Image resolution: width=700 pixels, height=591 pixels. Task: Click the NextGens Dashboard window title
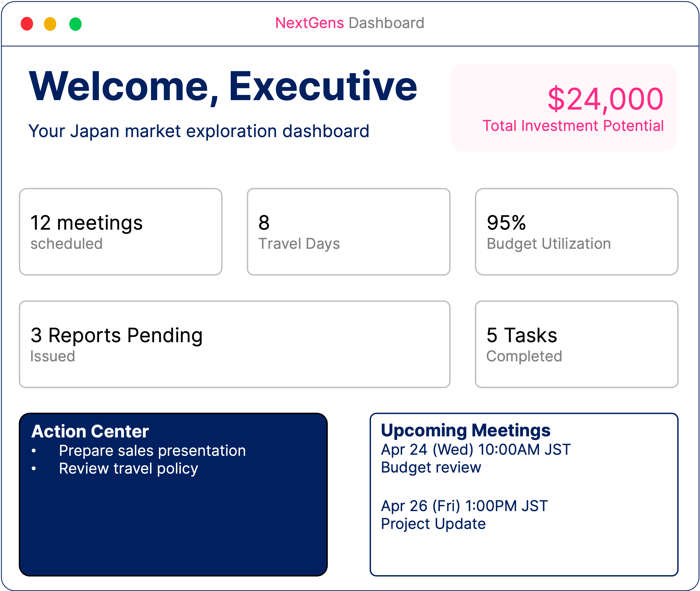coord(350,23)
